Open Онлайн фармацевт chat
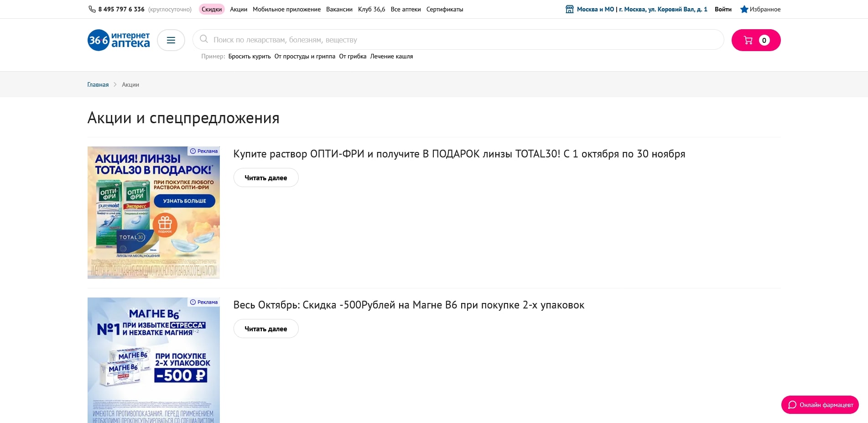 (x=820, y=405)
